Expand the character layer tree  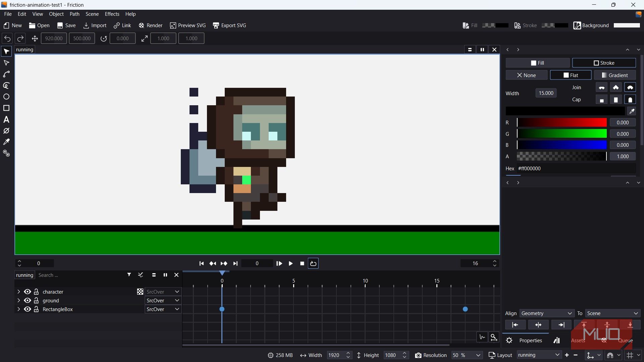(x=18, y=292)
